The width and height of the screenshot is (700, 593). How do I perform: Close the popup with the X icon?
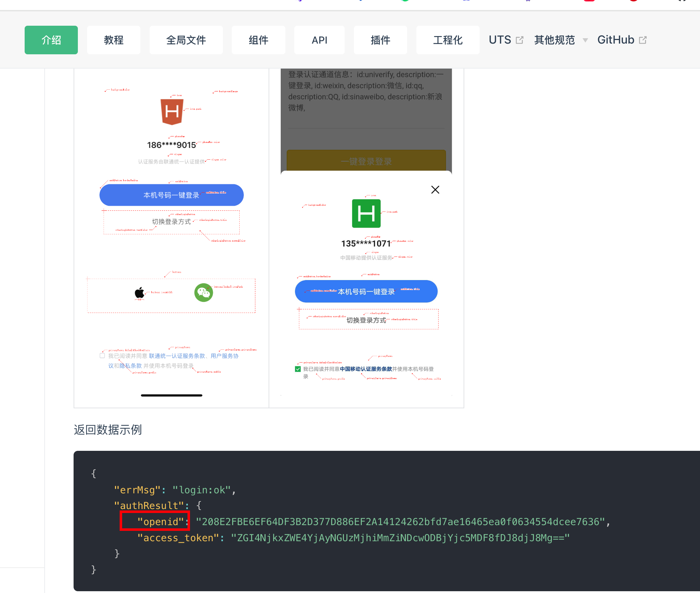pos(435,190)
